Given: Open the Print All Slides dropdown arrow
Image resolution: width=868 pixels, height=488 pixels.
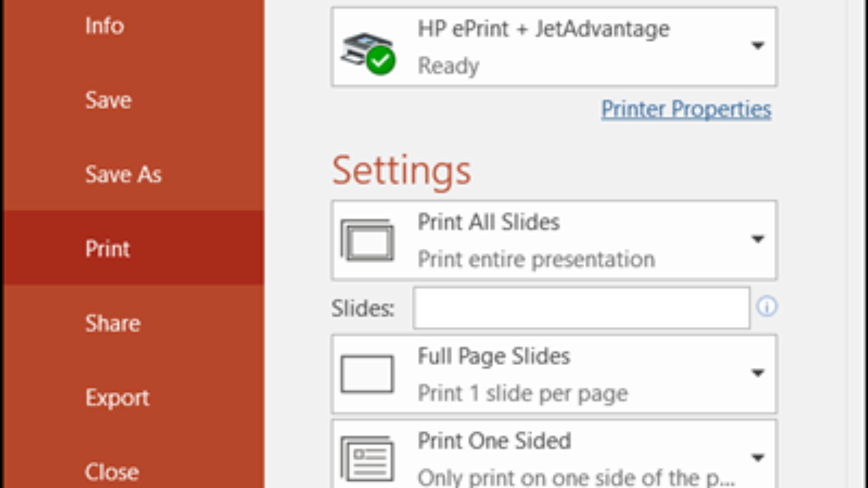Looking at the screenshot, I should [757, 239].
